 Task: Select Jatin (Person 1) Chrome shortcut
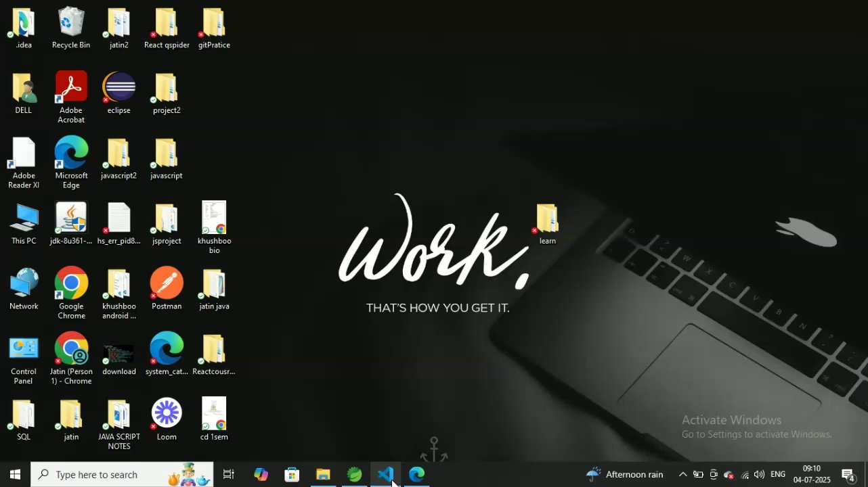click(x=71, y=359)
